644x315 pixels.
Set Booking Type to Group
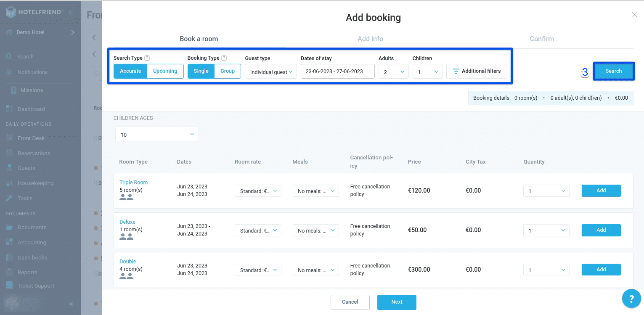pos(227,71)
